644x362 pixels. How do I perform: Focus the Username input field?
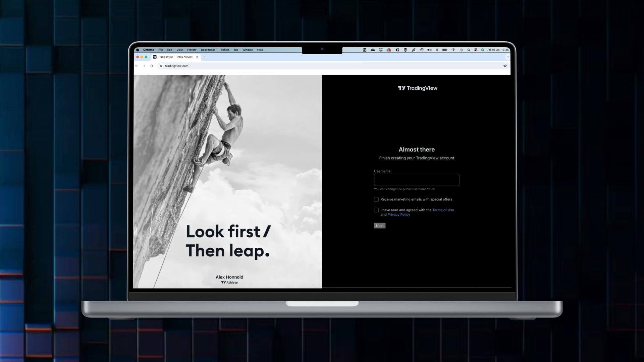pyautogui.click(x=417, y=180)
